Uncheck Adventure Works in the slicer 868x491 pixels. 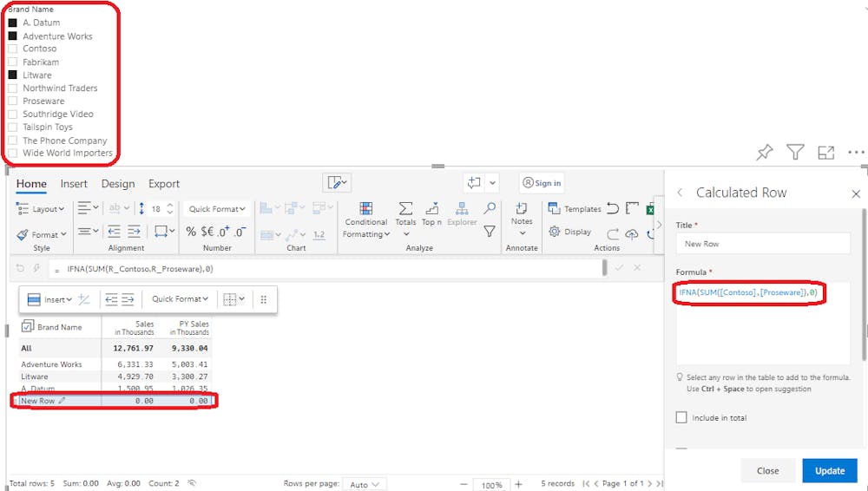[x=13, y=36]
